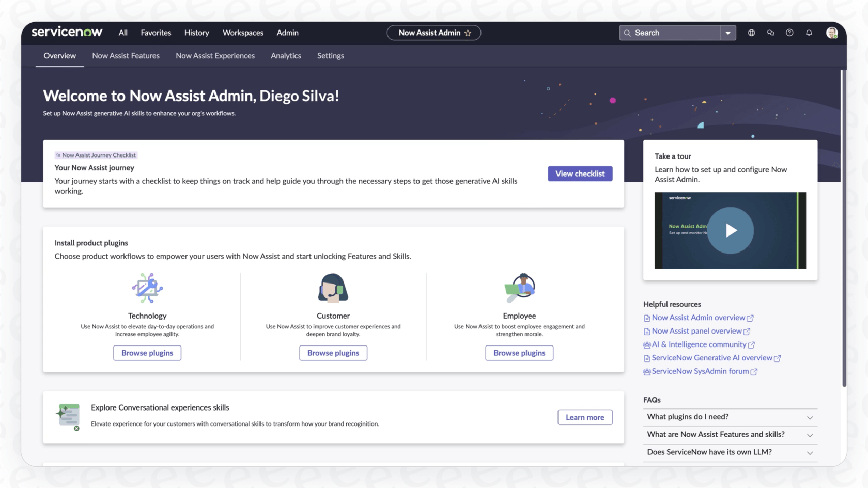Click the Customer headset illustration icon
Viewport: 868px width, 488px height.
pyautogui.click(x=333, y=288)
